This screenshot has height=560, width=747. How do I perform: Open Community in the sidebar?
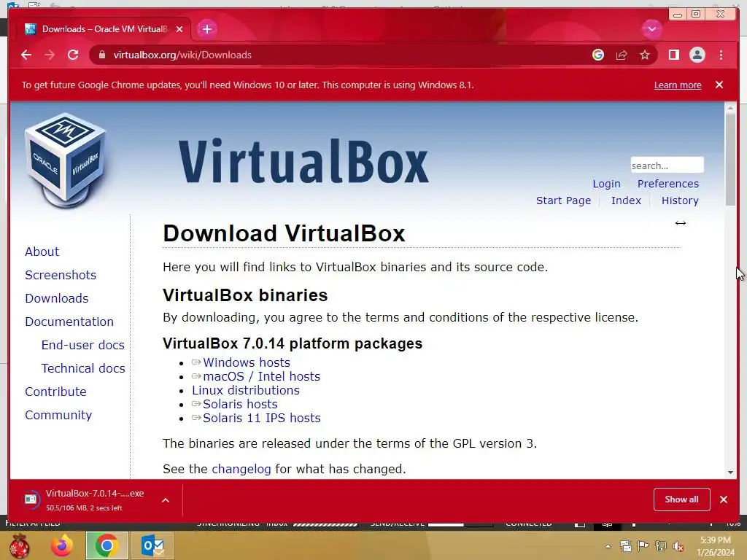click(x=58, y=415)
